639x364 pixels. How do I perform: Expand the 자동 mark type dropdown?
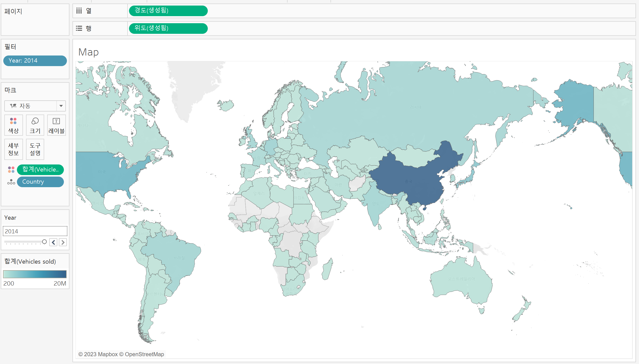61,106
